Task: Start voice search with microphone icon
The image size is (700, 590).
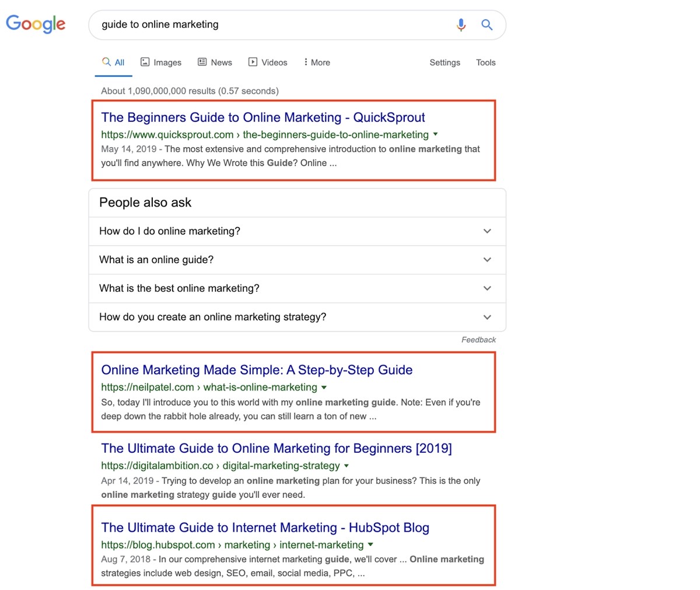Action: click(461, 25)
